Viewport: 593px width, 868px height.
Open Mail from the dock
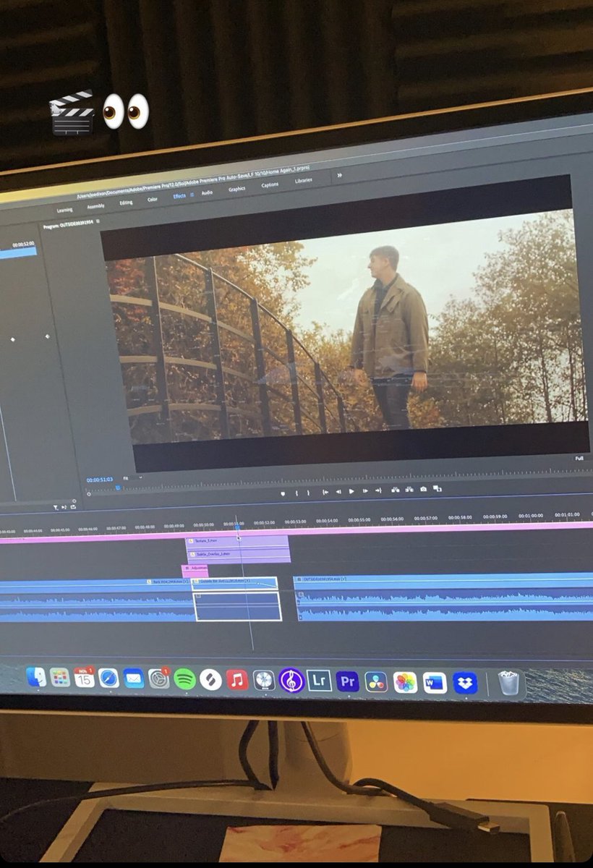(134, 678)
